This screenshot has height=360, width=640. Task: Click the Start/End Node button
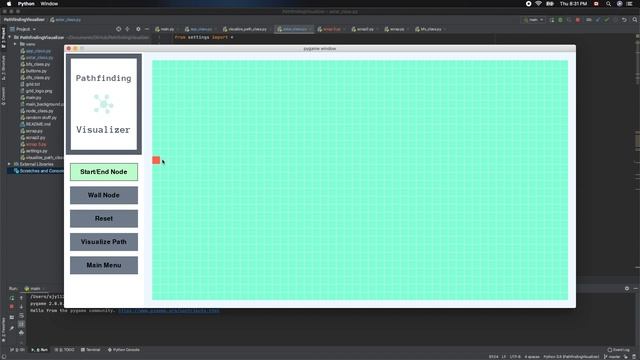104,172
